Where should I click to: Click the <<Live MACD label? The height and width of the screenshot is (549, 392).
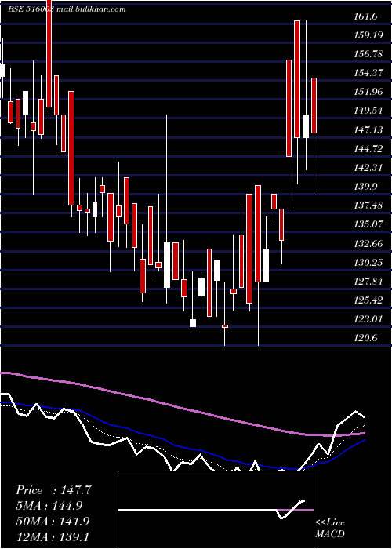coord(330,529)
